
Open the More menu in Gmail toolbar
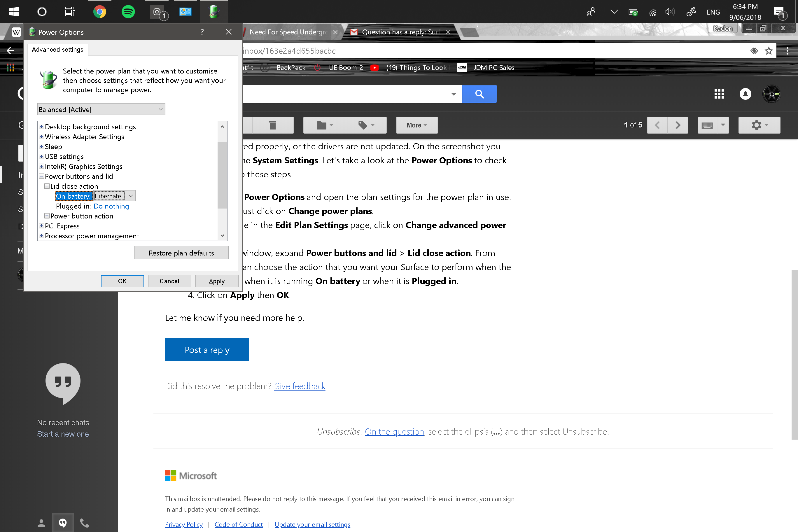point(416,125)
